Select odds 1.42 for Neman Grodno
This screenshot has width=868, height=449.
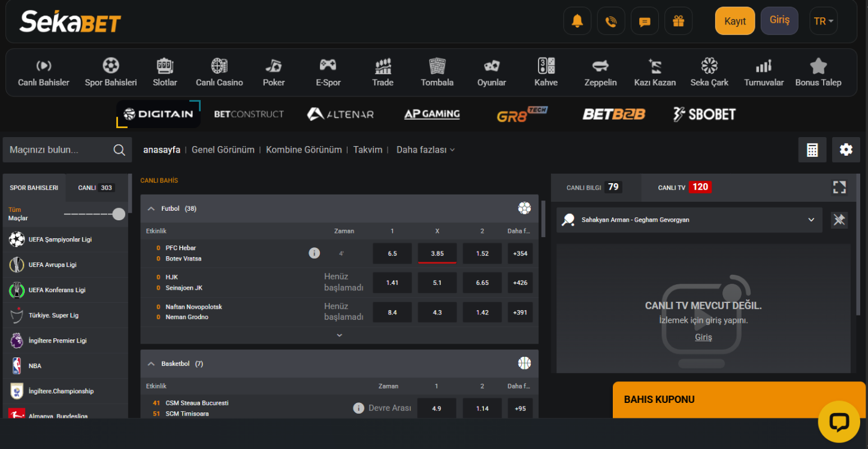[x=482, y=312]
